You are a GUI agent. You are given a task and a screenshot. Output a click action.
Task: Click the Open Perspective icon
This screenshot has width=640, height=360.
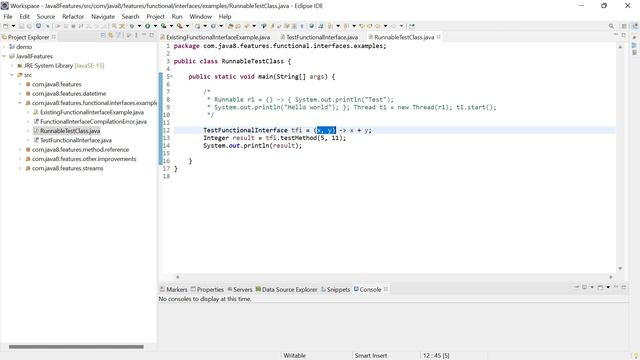(624, 26)
